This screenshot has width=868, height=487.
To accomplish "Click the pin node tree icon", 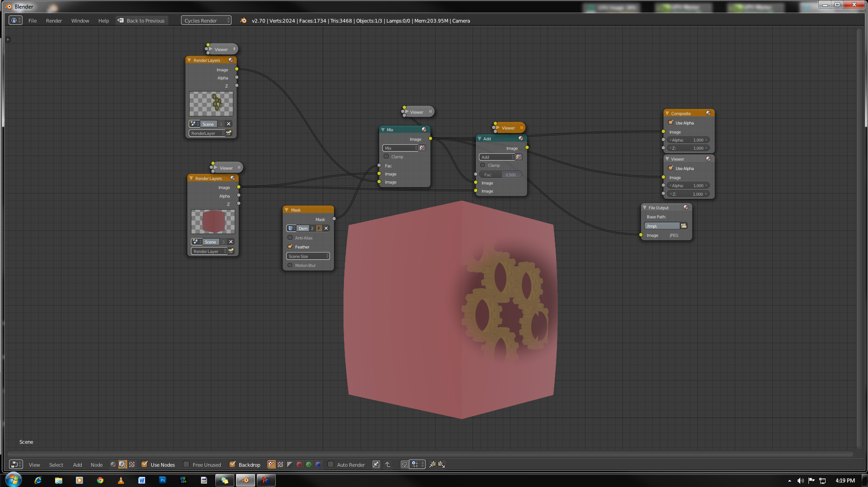I will click(x=376, y=464).
